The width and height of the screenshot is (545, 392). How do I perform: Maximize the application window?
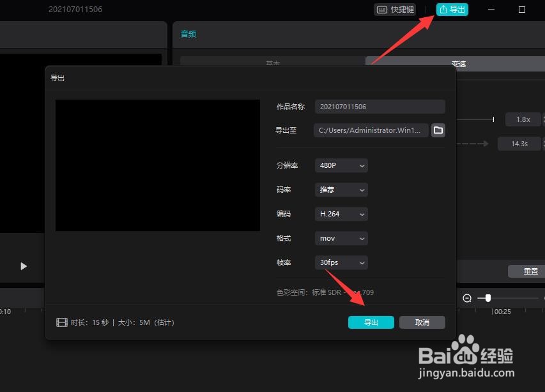(x=522, y=10)
